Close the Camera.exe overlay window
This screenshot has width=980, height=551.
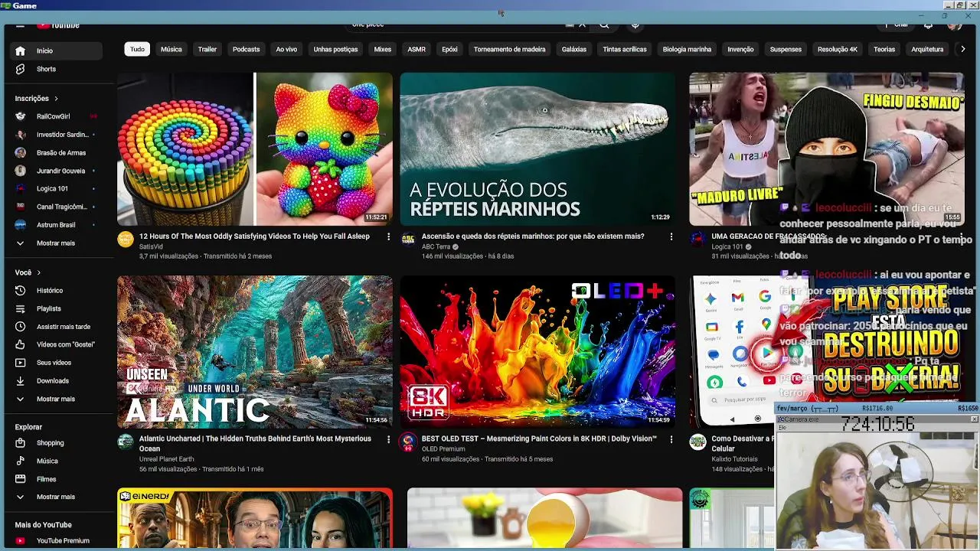coord(974,419)
